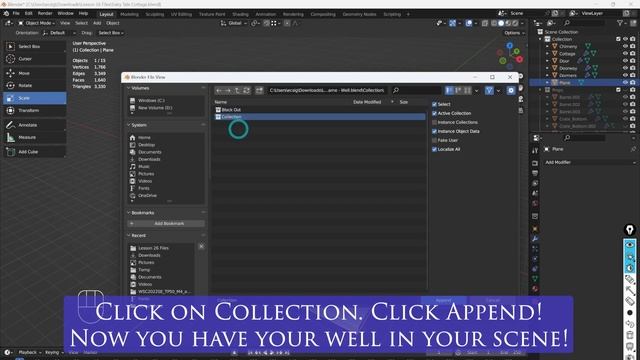Select the Block Out row in file list
This screenshot has width=640, height=360.
[x=320, y=110]
